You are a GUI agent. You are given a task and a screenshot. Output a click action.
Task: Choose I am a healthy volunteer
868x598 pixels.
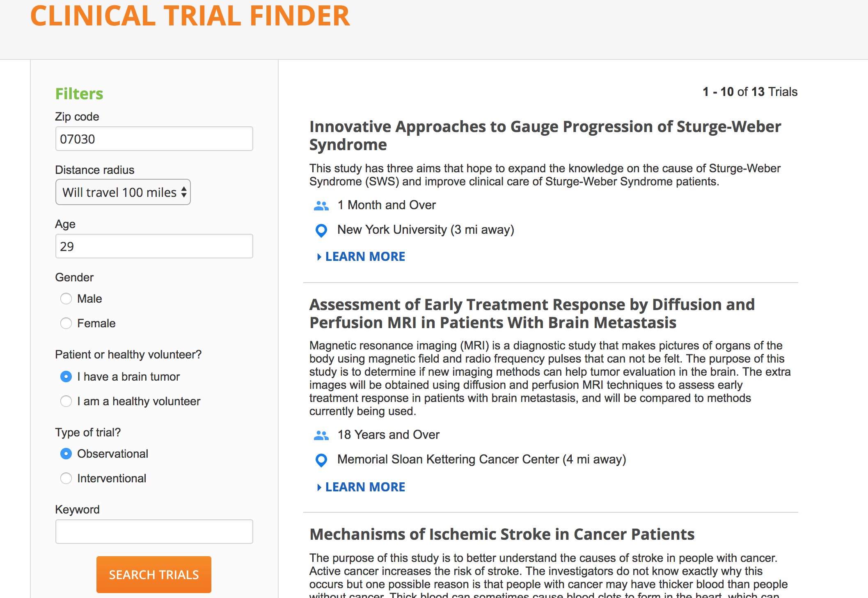click(66, 401)
